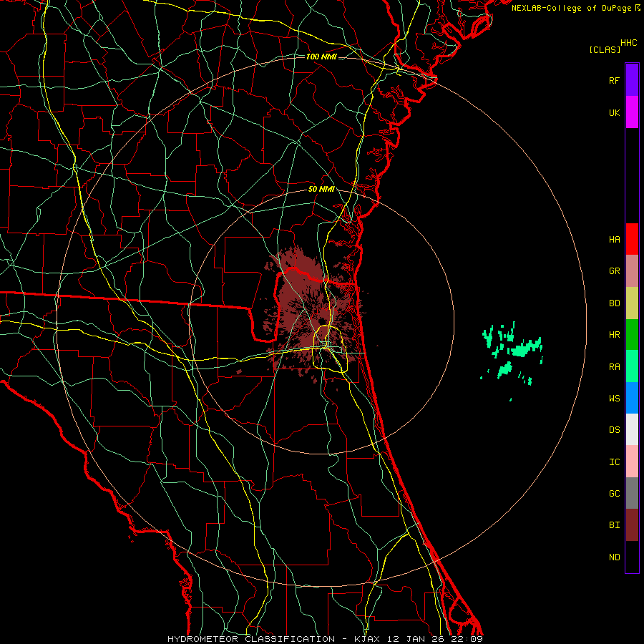Click the BD legend label

[x=614, y=303]
